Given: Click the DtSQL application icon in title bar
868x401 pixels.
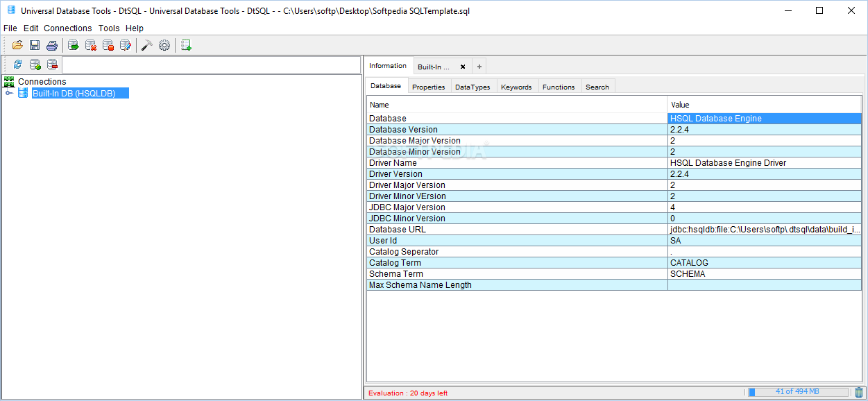Looking at the screenshot, I should click(x=10, y=10).
